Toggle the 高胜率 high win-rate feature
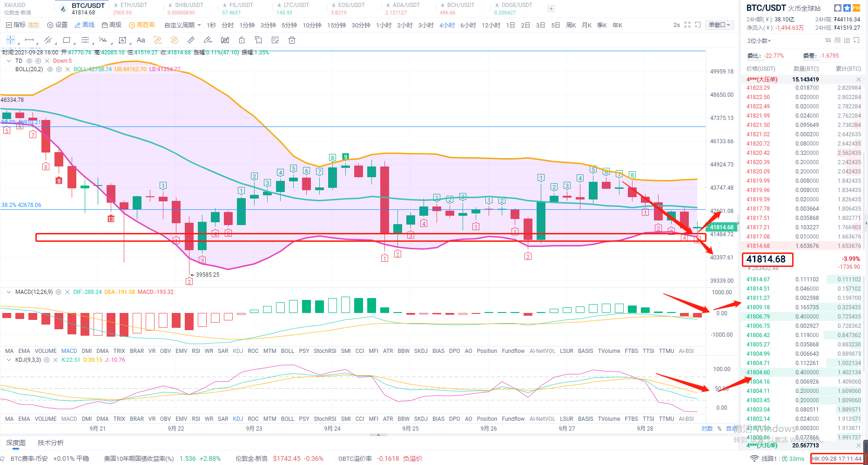This screenshot has height=465, width=868. (x=142, y=25)
